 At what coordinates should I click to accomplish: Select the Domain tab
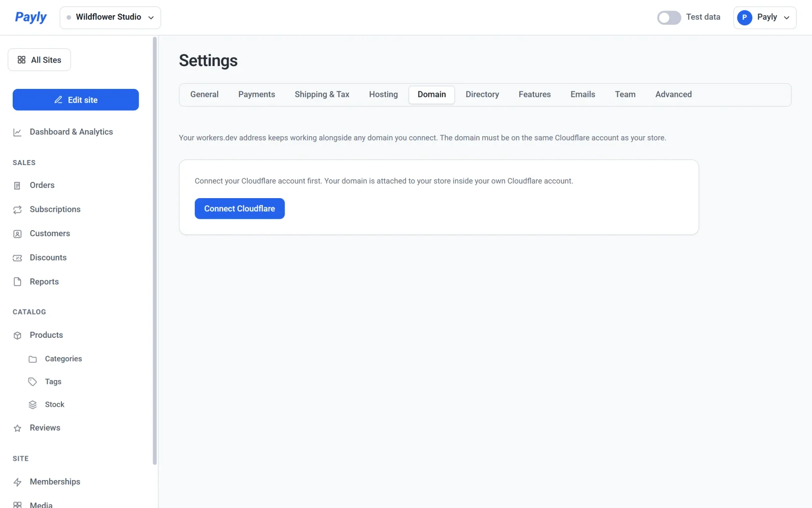[x=432, y=94]
